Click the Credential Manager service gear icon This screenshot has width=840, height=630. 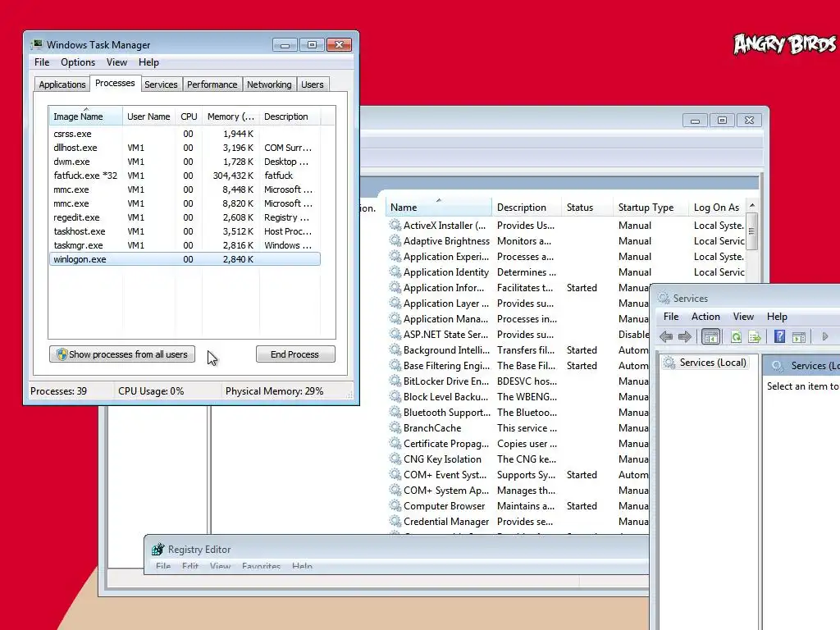tap(395, 520)
